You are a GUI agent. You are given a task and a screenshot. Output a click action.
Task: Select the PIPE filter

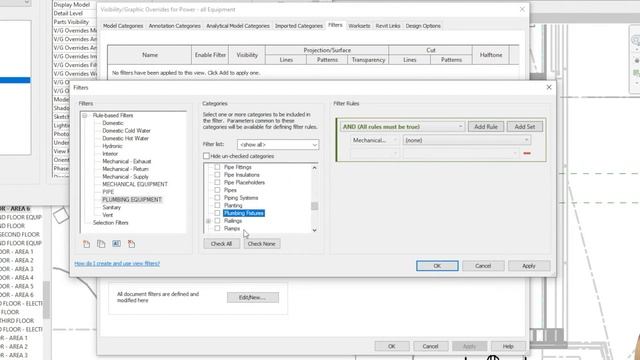click(x=108, y=192)
